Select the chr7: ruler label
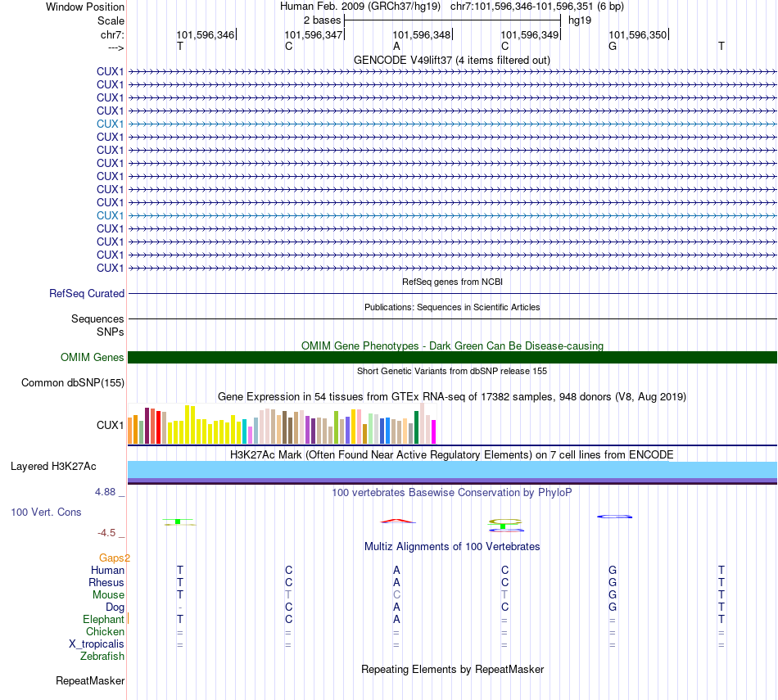This screenshot has width=778, height=700. [x=112, y=34]
